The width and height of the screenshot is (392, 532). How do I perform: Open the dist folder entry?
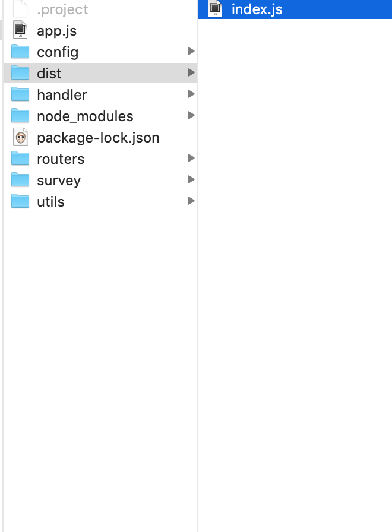click(50, 73)
